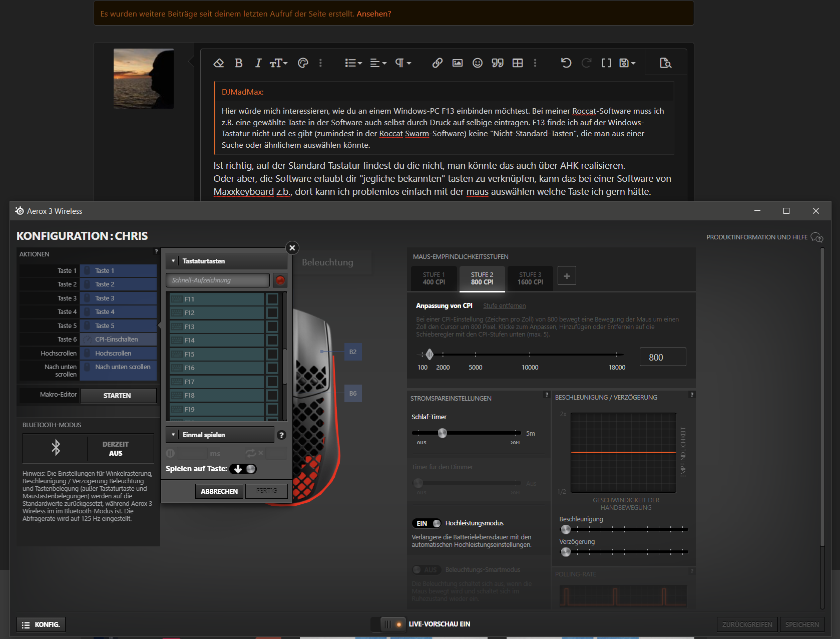Viewport: 840px width, 639px height.
Task: Select F19 in the key list
Action: (x=217, y=409)
